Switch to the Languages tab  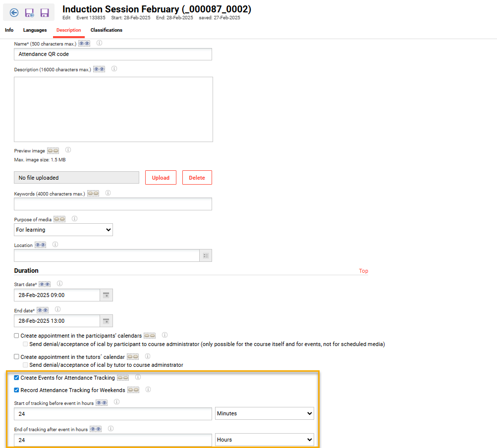35,30
